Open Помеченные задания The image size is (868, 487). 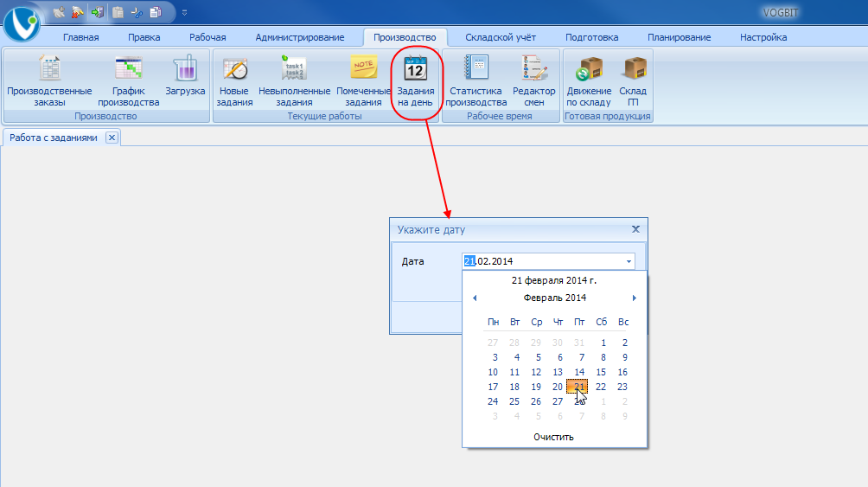[x=363, y=80]
